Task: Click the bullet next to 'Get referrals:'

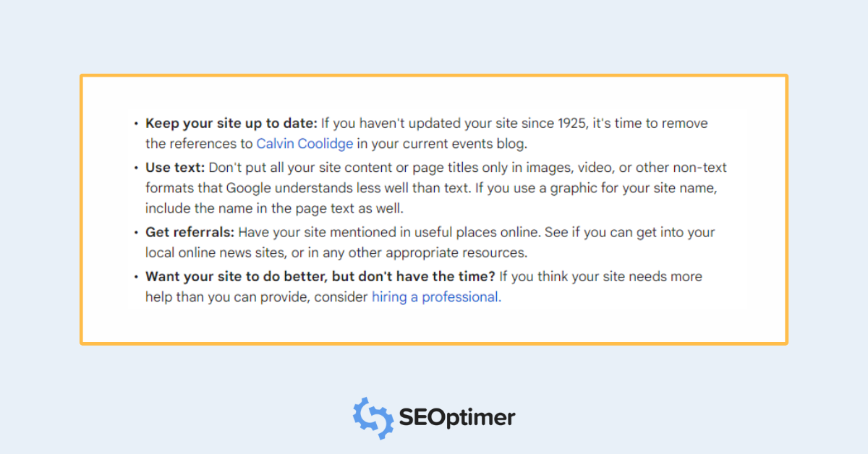Action: (x=136, y=233)
